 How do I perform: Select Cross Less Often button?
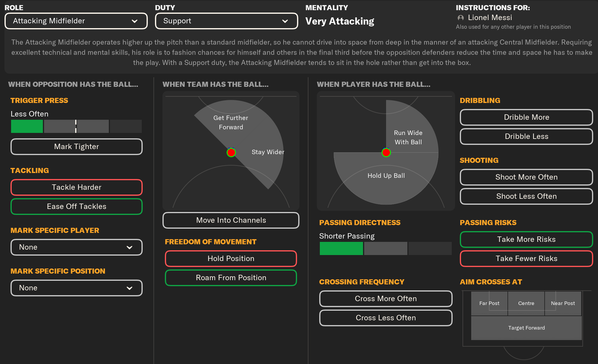(386, 318)
